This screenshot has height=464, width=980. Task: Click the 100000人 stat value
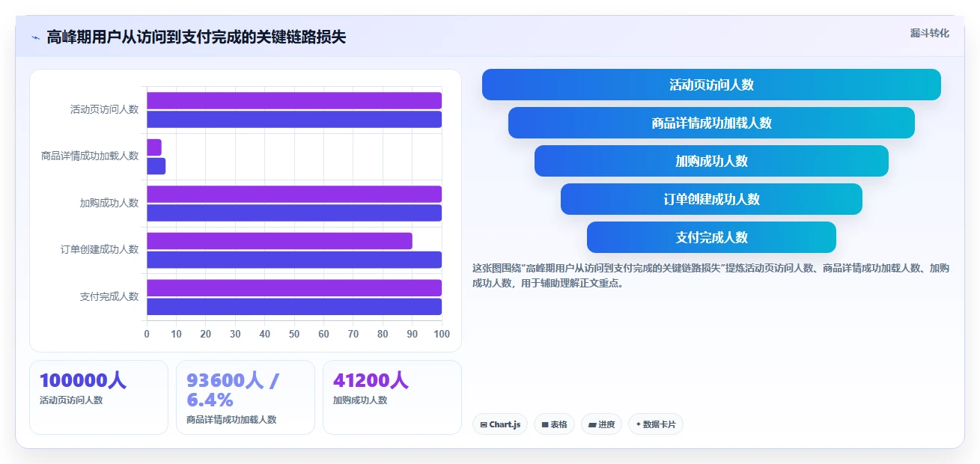(83, 381)
